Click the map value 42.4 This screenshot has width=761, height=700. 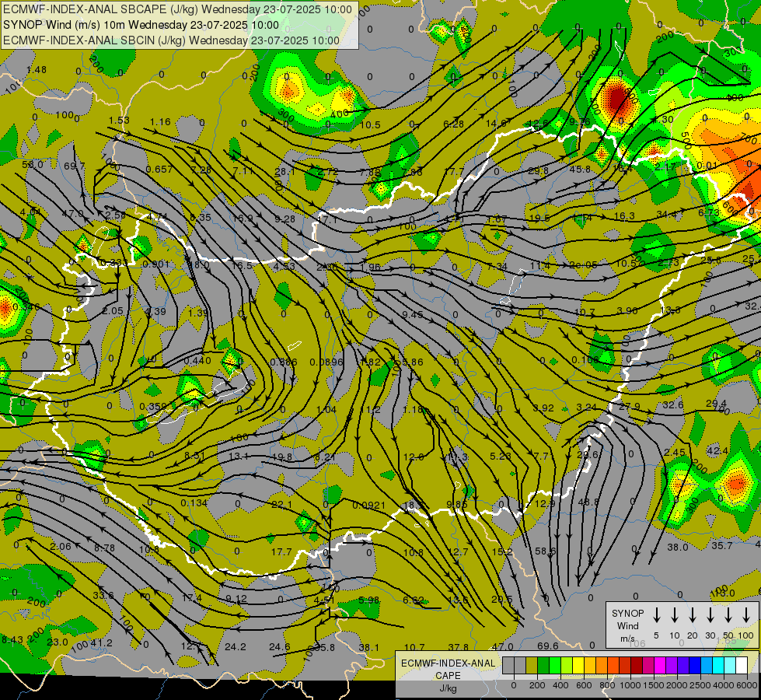[717, 451]
